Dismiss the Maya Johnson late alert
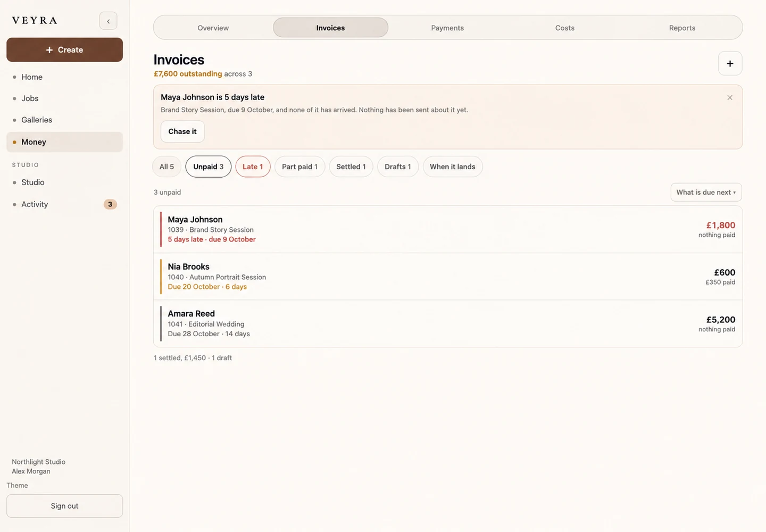Screen dimensions: 766x532 730,97
